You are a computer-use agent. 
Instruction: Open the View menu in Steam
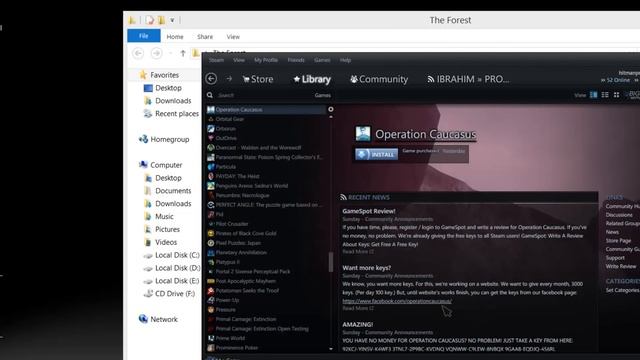click(x=239, y=60)
